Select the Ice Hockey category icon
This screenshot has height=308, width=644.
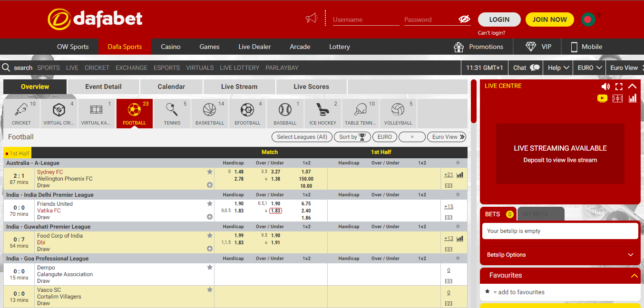[x=323, y=114]
